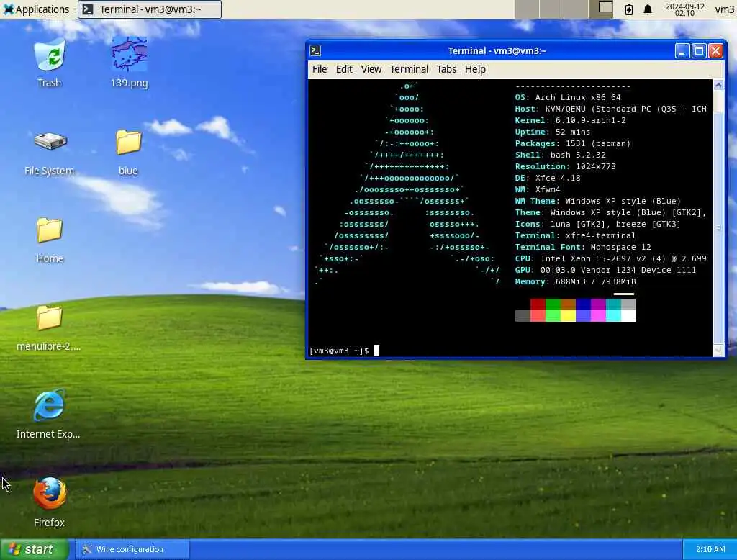Click the terminal scrollbar up arrow

718,85
